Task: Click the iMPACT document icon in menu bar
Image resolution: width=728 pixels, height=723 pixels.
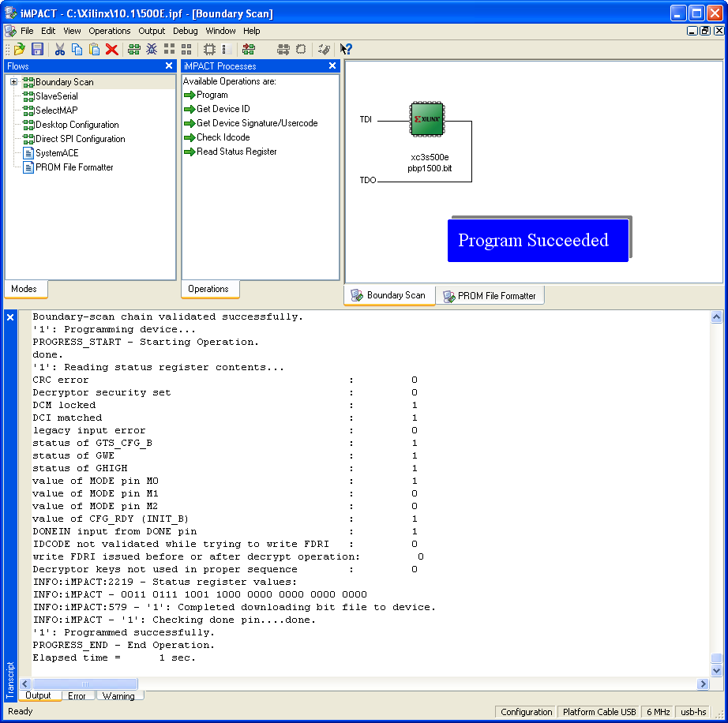Action: tap(10, 31)
